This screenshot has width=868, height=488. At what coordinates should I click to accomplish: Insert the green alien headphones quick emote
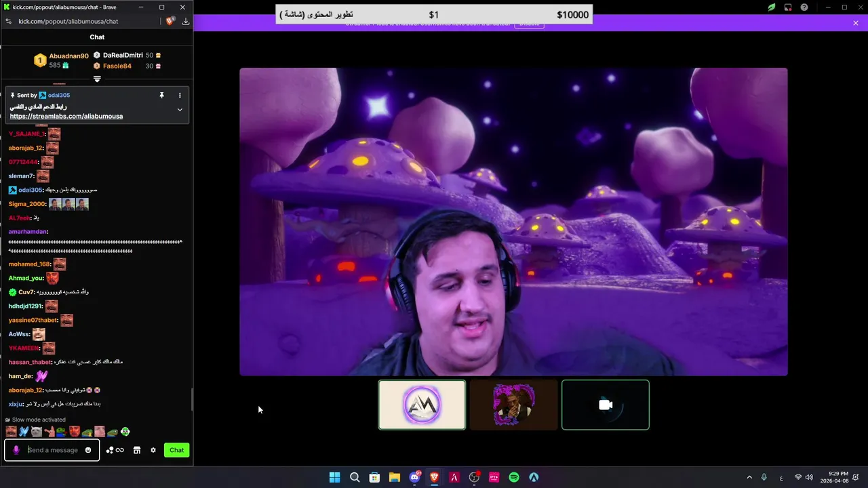[125, 432]
